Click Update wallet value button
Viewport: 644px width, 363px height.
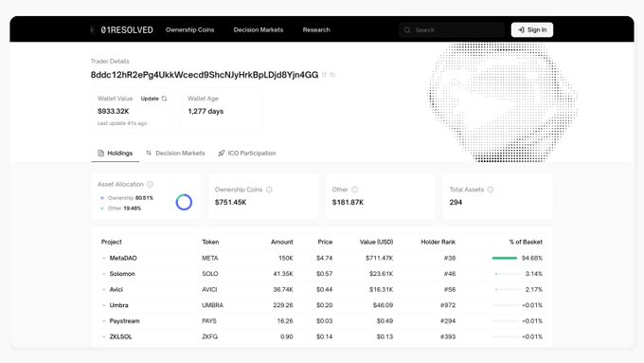(153, 99)
